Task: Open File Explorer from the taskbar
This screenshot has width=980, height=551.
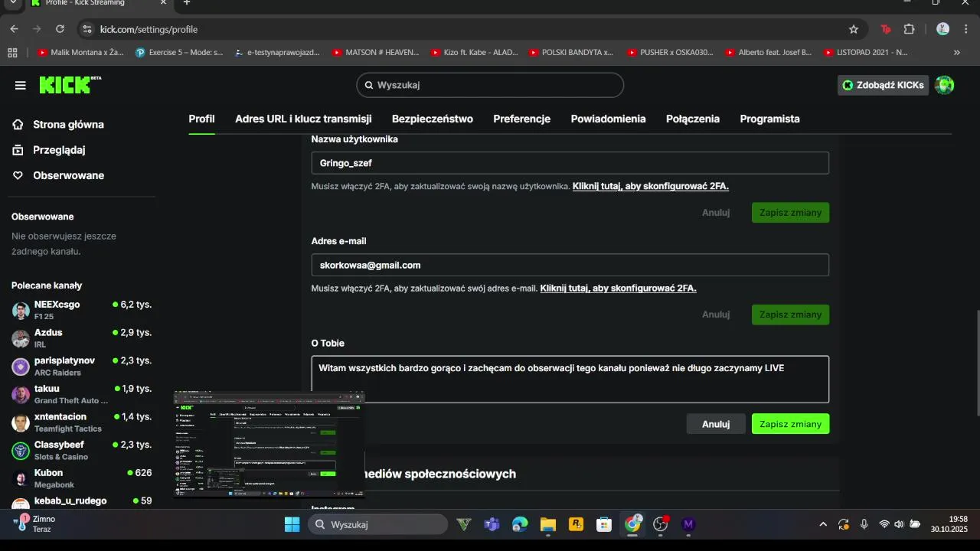Action: pos(547,524)
